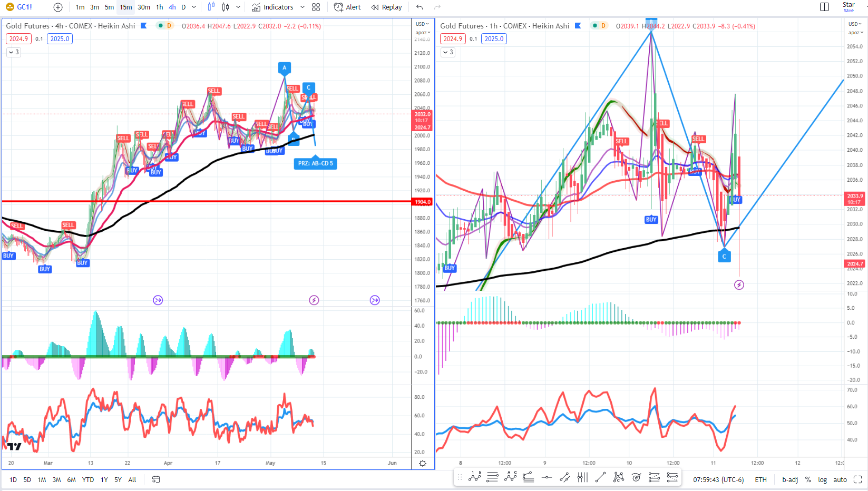Click the 2025.0 buy price button on 4h chart
The width and height of the screenshot is (868, 491).
tap(60, 39)
